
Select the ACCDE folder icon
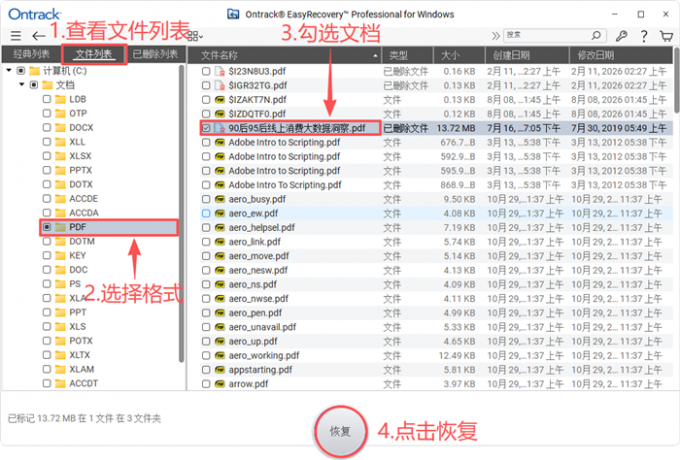(60, 199)
